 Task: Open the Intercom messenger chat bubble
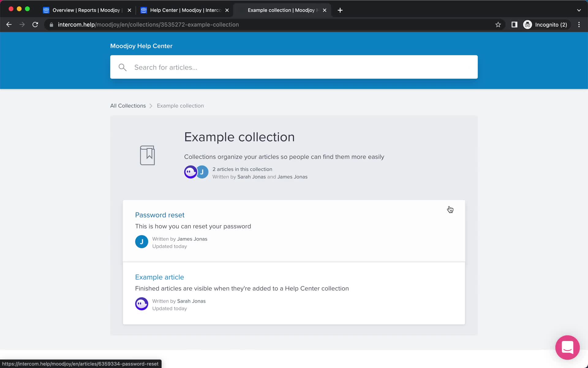tap(567, 347)
